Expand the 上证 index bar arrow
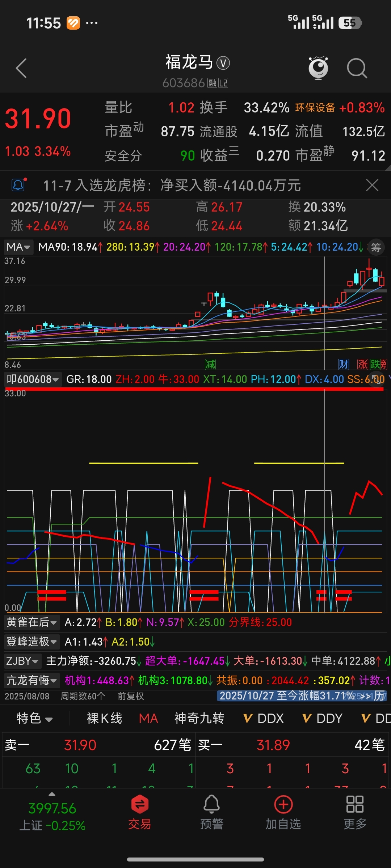 (52, 794)
